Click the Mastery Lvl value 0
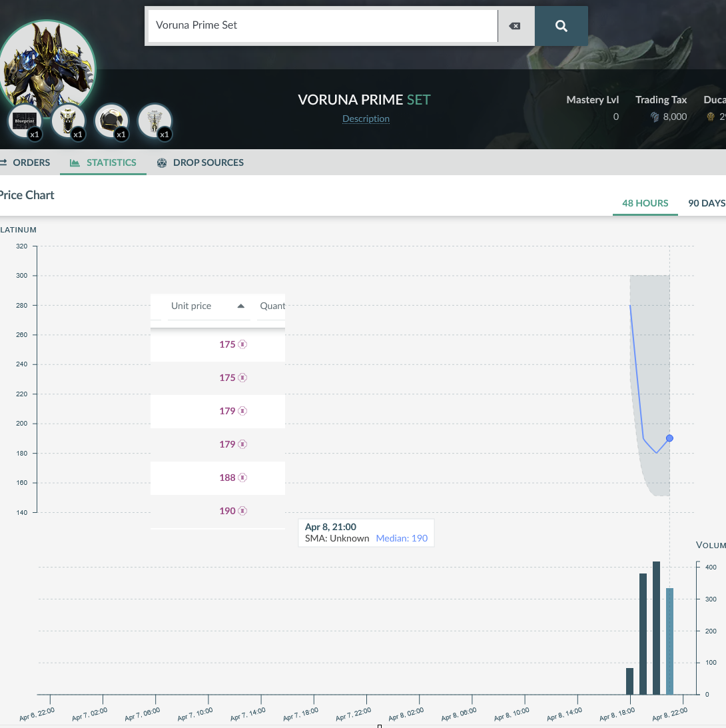The height and width of the screenshot is (728, 726). click(x=616, y=117)
